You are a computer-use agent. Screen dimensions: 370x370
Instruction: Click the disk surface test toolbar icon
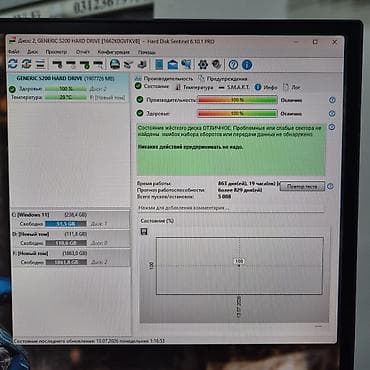coord(115,64)
